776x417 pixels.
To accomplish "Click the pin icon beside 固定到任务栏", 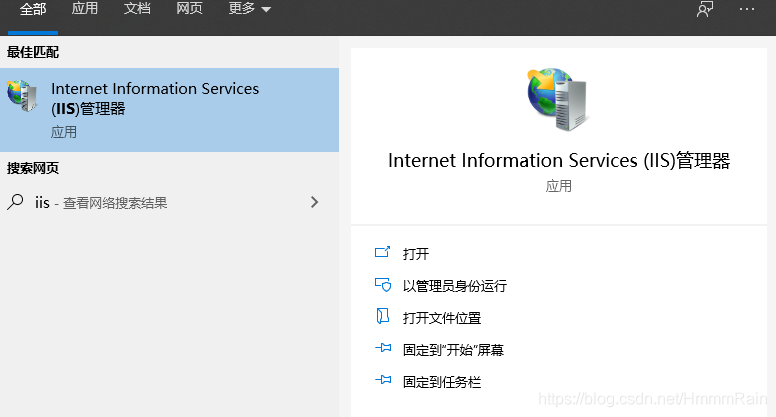I will coord(383,380).
